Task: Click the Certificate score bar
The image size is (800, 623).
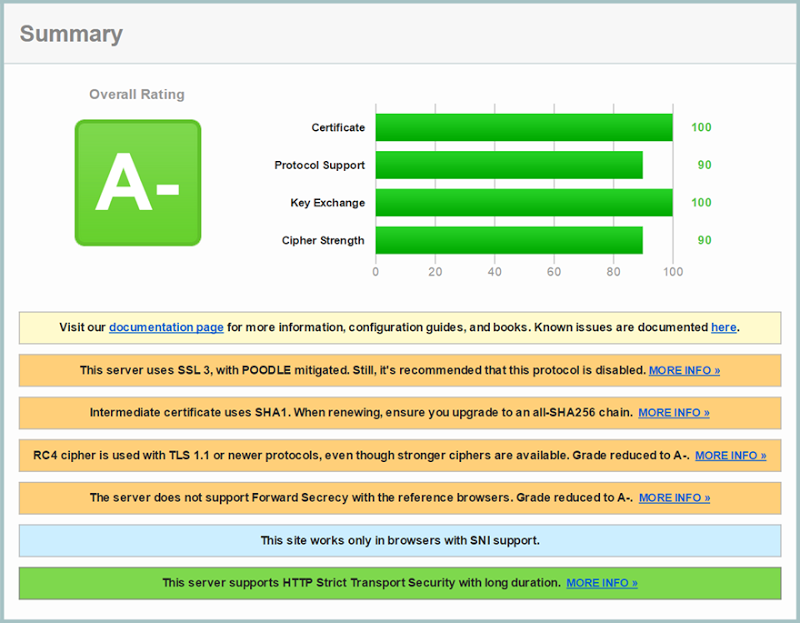Action: pos(520,127)
